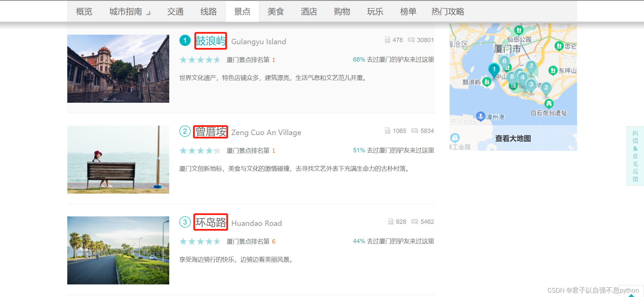This screenshot has width=644, height=297.
Task: Click the star rating for 鼓浪屿
Action: pos(200,60)
